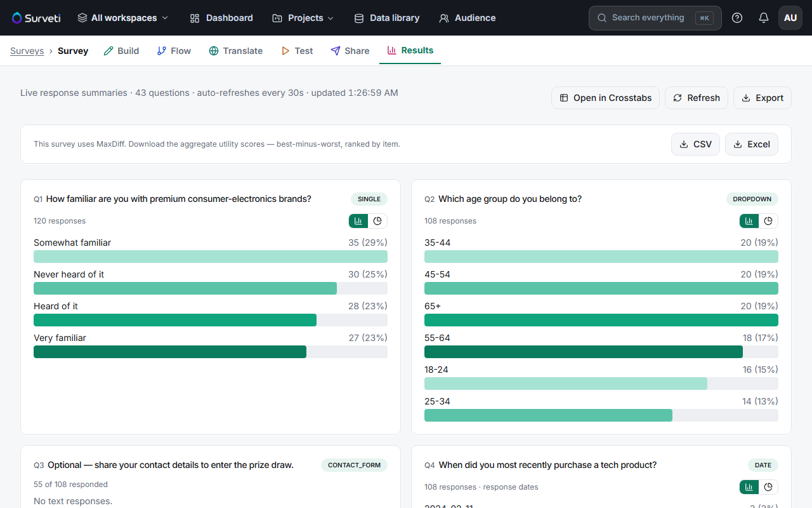Open results in Crosstabs
Screen dimensions: 812x508
pos(606,98)
